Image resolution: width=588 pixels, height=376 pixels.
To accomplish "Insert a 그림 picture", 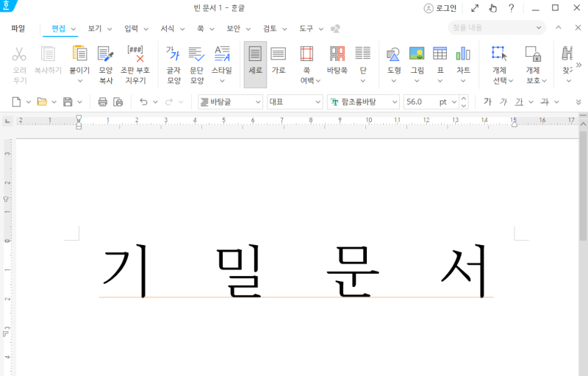I will 417,54.
